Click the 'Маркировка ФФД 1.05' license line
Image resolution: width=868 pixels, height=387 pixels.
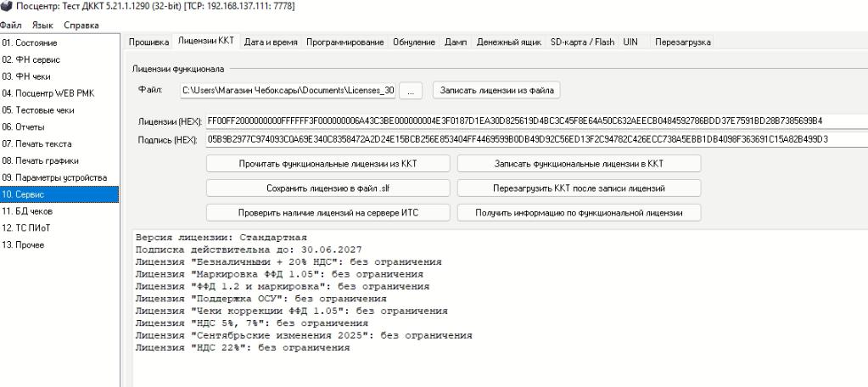point(279,274)
